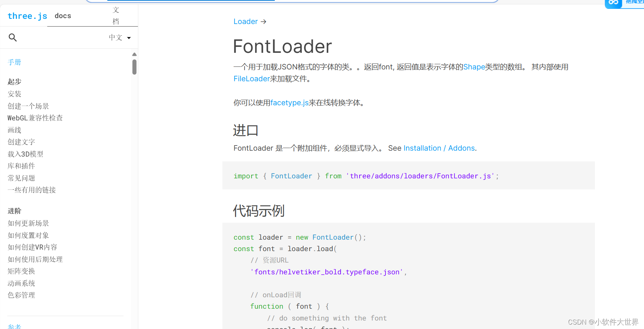Click the 代码示例 section heading
The width and height of the screenshot is (644, 329).
(x=259, y=211)
